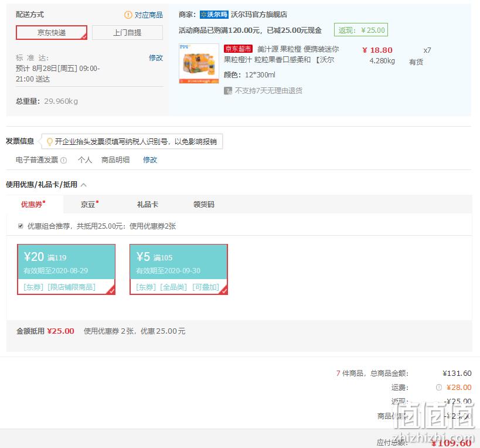The width and height of the screenshot is (480, 448).
Task: Modify the 标准达 delivery time
Action: pyautogui.click(x=156, y=58)
